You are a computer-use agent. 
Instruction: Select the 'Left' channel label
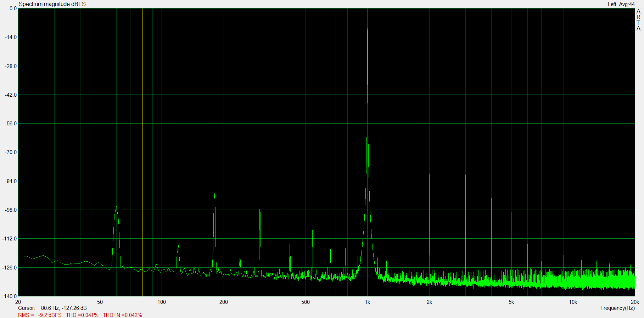pyautogui.click(x=612, y=4)
